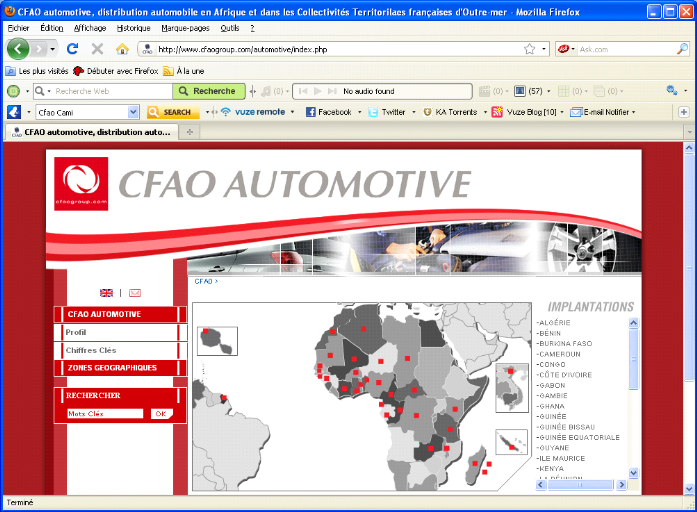This screenshot has width=697, height=512.
Task: Expand the vuze remote dropdown arrow
Action: (x=292, y=112)
